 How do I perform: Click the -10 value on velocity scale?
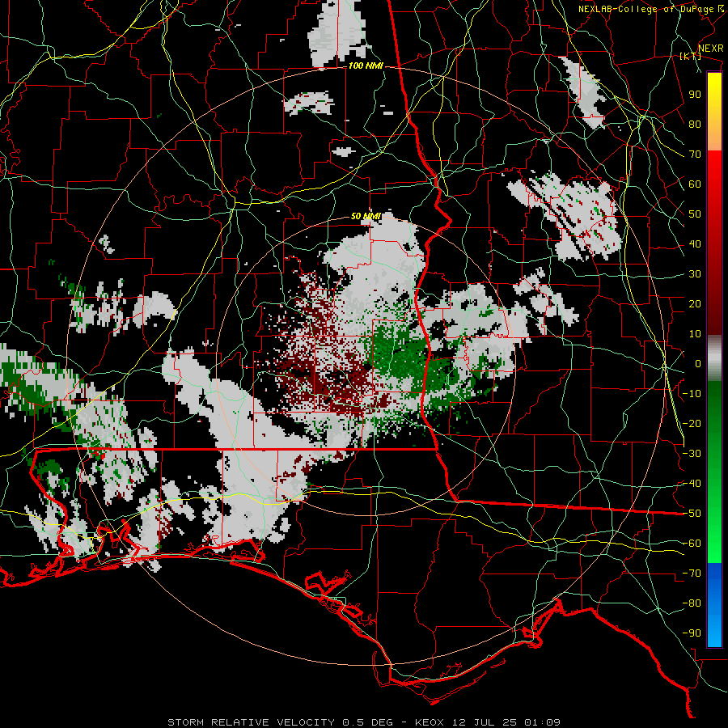tap(692, 394)
